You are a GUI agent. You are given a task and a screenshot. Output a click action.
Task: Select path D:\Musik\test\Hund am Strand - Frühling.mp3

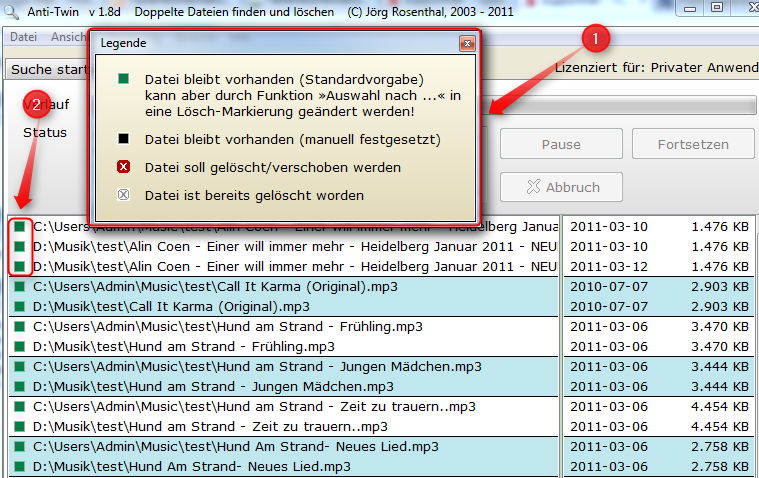[x=183, y=347]
